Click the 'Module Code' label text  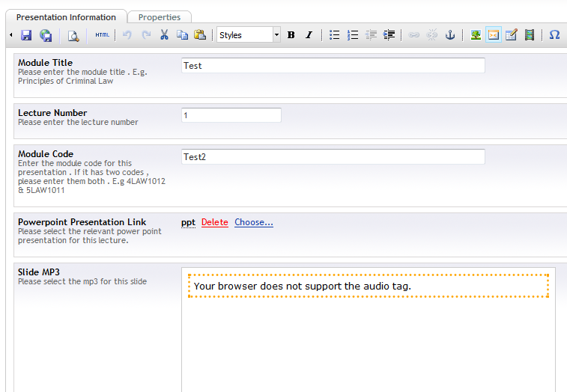pyautogui.click(x=46, y=154)
